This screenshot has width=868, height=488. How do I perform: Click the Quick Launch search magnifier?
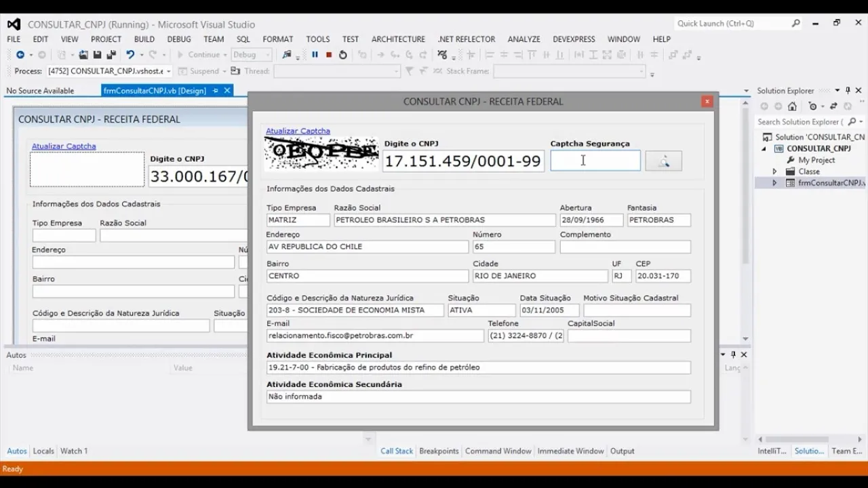[796, 23]
